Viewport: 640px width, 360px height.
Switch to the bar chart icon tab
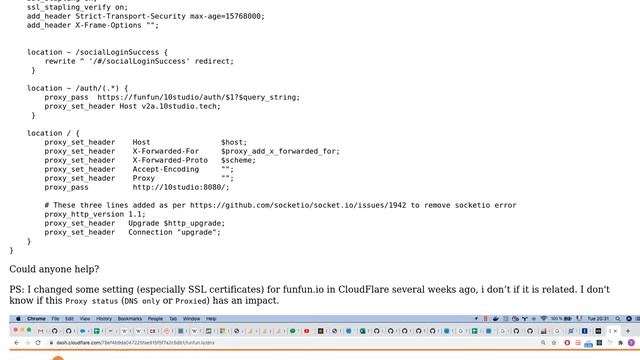543,331
